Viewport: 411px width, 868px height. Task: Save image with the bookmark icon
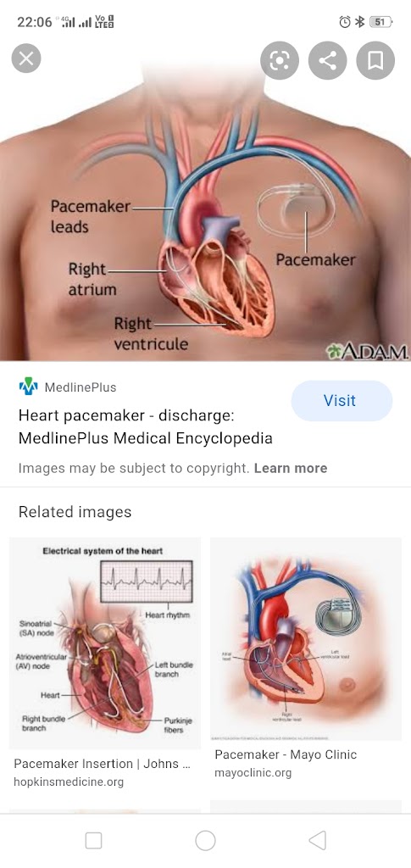click(375, 60)
